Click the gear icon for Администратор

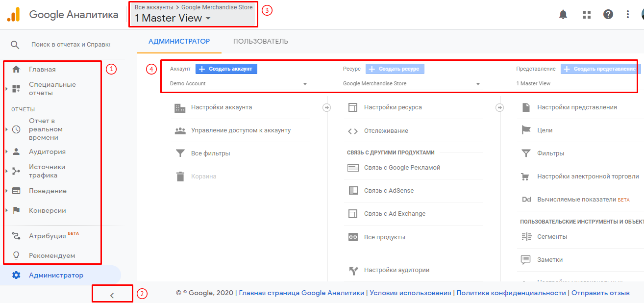pos(16,275)
